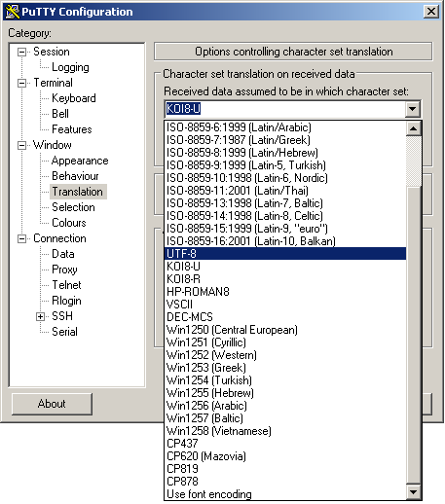Collapse the Window tree node
The width and height of the screenshot is (445, 504).
pos(21,145)
